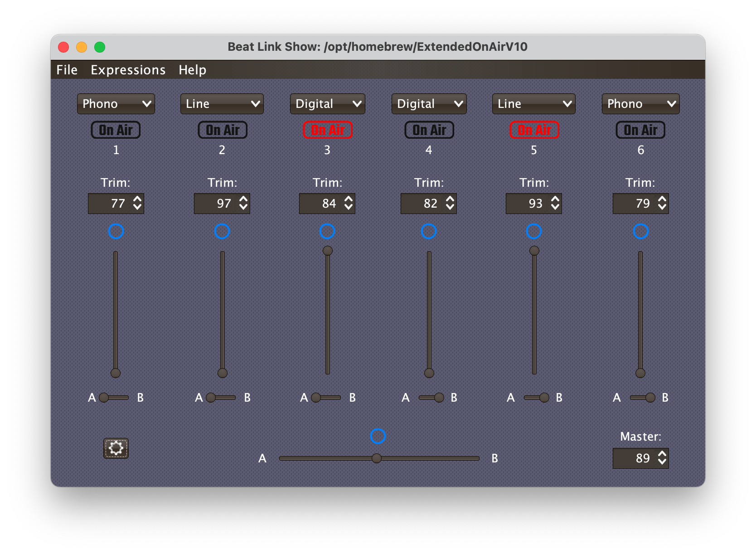The width and height of the screenshot is (756, 554).
Task: Click Trim stepper arrows showing 79
Action: click(663, 204)
